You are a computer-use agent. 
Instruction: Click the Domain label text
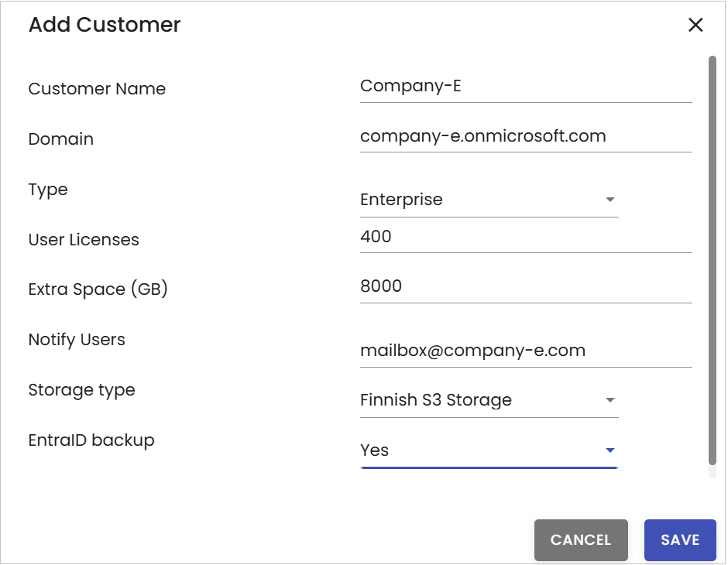(61, 139)
